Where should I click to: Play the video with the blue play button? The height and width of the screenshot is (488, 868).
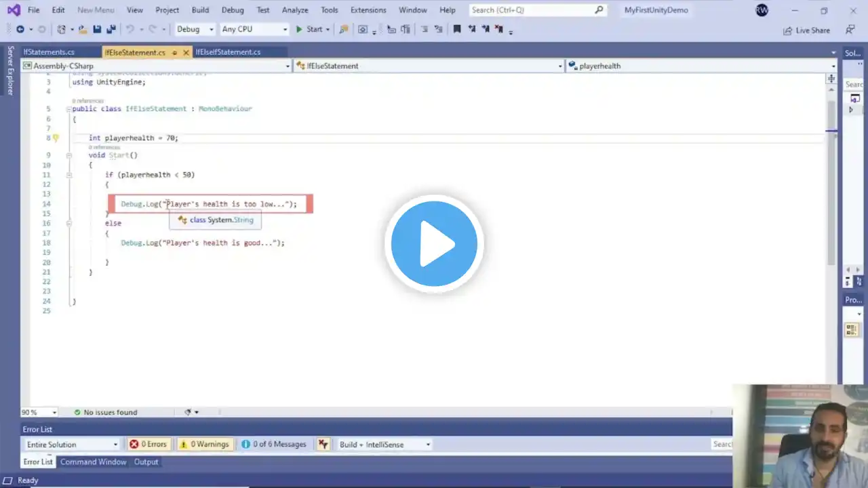point(434,244)
